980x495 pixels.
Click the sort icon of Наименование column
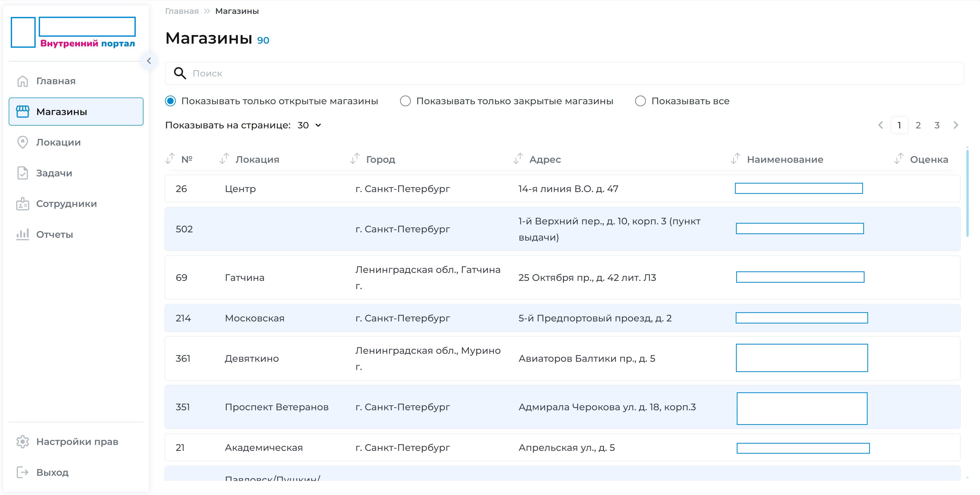(x=736, y=158)
